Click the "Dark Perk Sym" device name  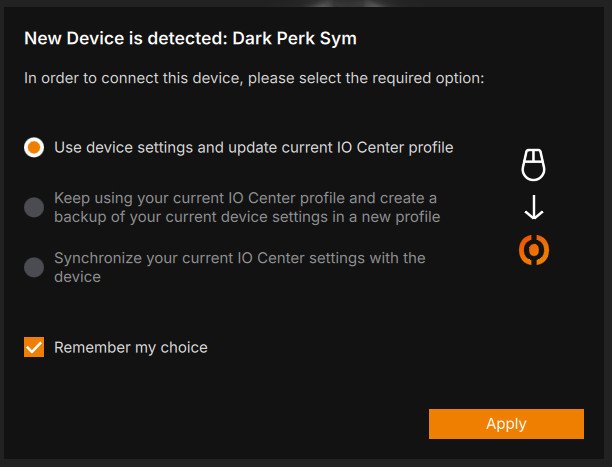click(294, 39)
